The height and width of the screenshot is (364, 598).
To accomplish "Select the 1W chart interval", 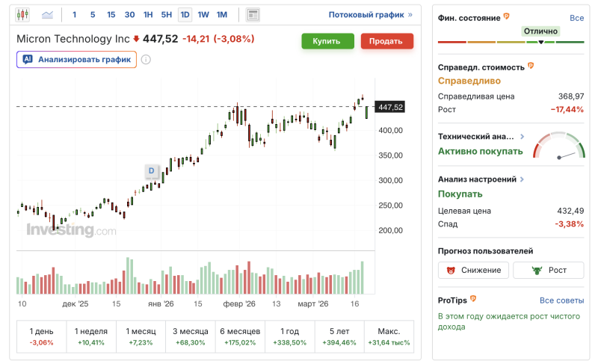I will (x=203, y=14).
